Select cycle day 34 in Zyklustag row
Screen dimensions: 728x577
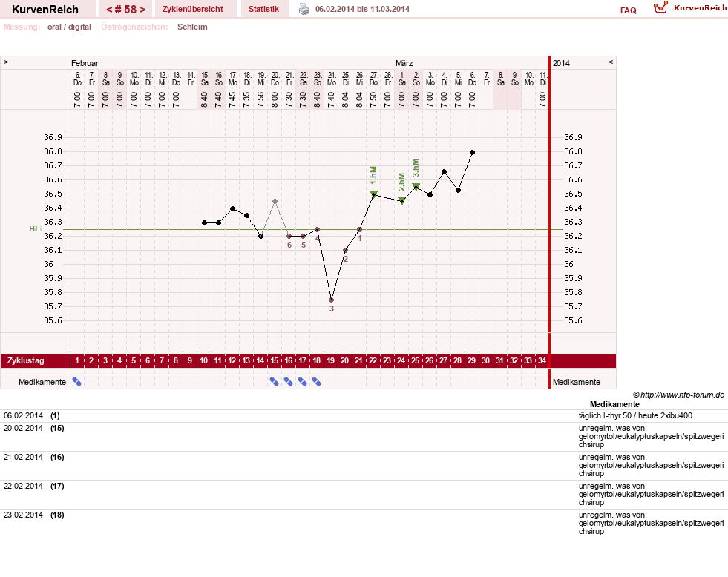(x=542, y=360)
